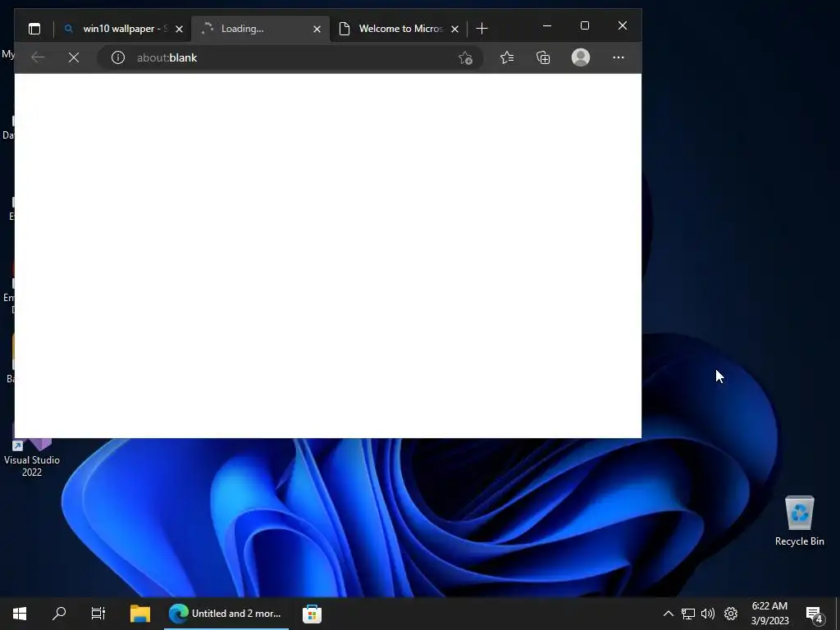The height and width of the screenshot is (630, 840).
Task: Open a new tab with the plus button
Action: (482, 29)
